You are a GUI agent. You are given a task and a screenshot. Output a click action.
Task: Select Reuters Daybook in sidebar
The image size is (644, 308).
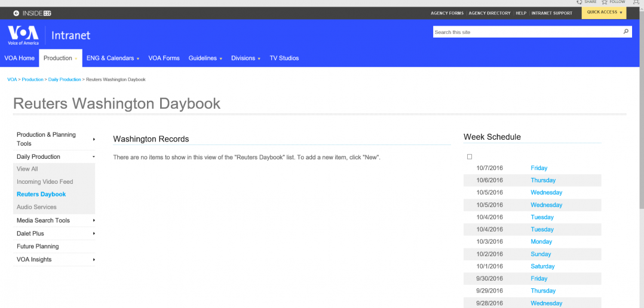pyautogui.click(x=41, y=195)
